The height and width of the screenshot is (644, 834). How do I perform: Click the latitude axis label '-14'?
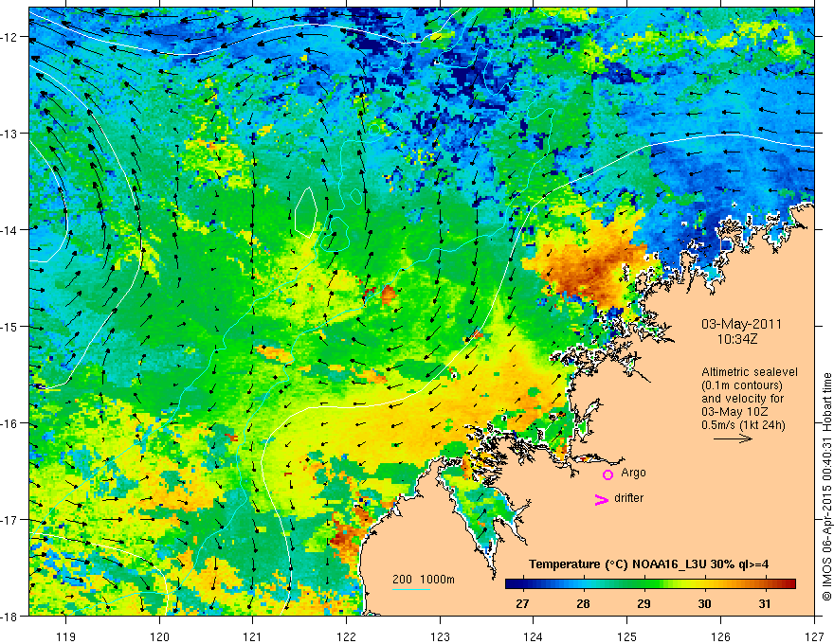[x=9, y=229]
